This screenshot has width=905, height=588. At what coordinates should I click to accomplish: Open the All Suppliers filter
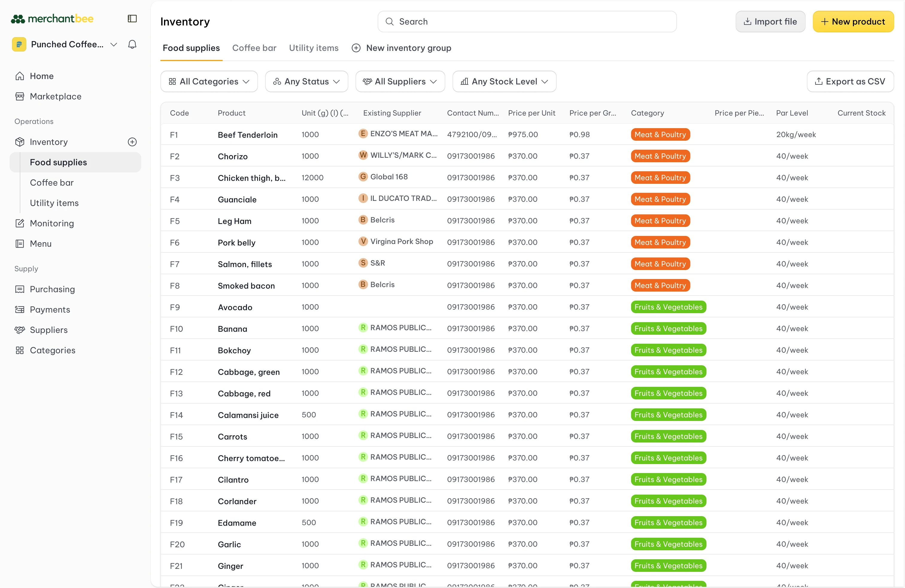pyautogui.click(x=400, y=81)
